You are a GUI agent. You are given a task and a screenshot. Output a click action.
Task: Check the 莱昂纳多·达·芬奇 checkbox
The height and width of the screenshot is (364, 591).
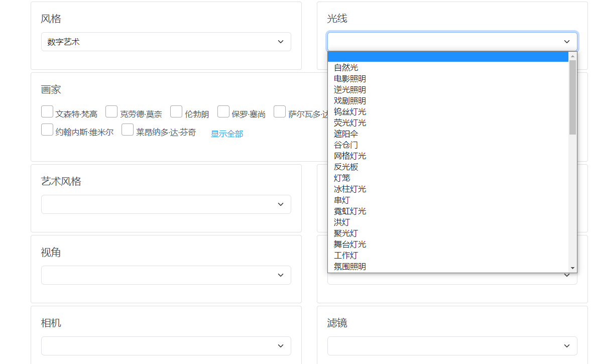pyautogui.click(x=128, y=130)
